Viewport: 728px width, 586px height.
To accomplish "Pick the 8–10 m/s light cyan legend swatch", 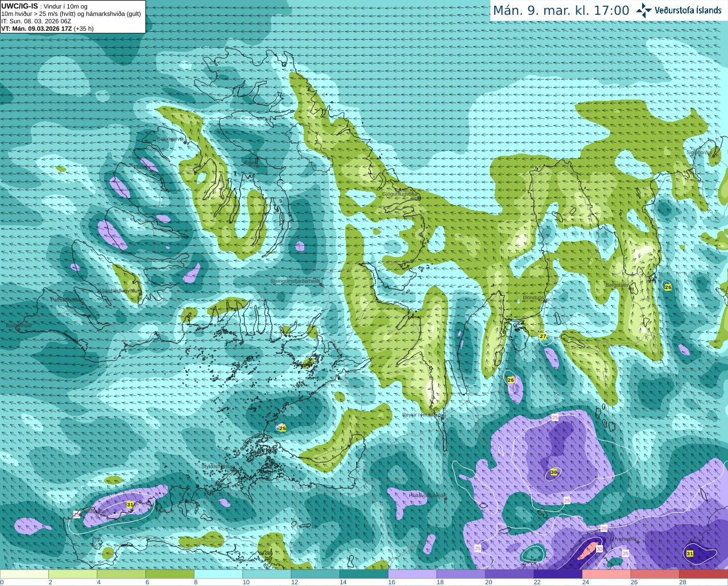I will coord(218,574).
